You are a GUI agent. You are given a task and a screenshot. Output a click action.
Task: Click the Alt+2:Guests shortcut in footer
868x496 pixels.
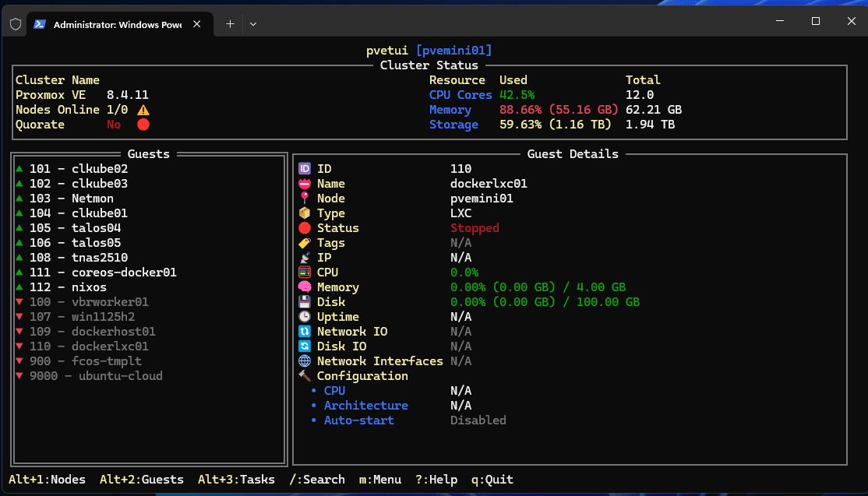click(x=142, y=480)
